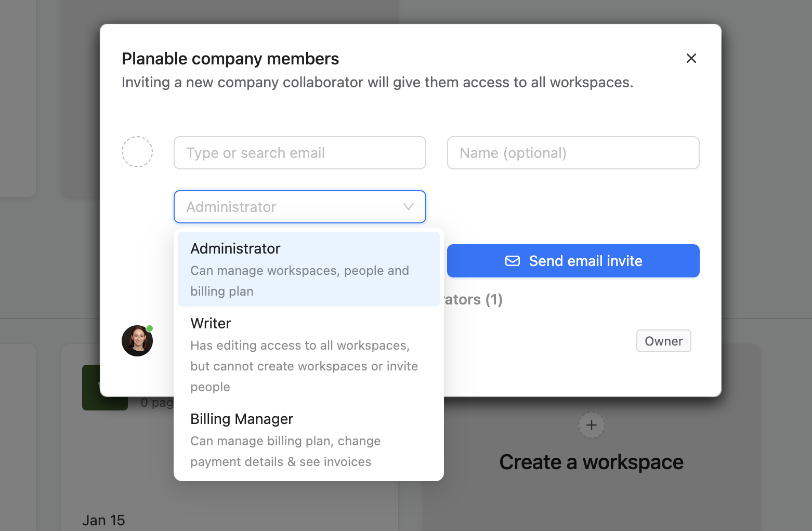Select the Administrator role option

point(308,269)
